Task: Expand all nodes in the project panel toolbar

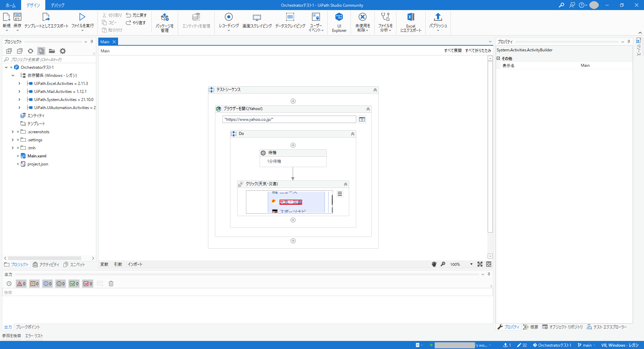Action: 9,51
